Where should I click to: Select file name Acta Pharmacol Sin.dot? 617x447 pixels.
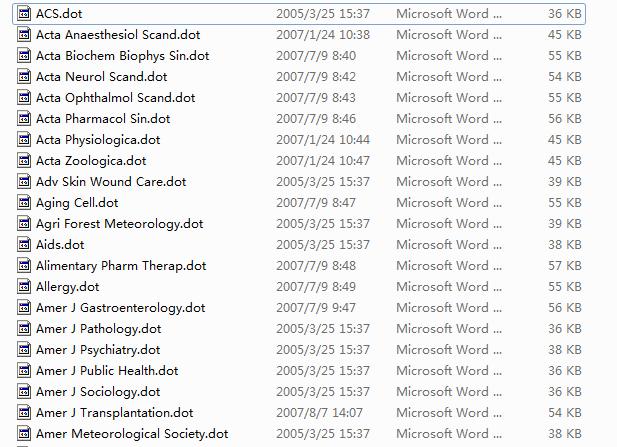point(103,119)
